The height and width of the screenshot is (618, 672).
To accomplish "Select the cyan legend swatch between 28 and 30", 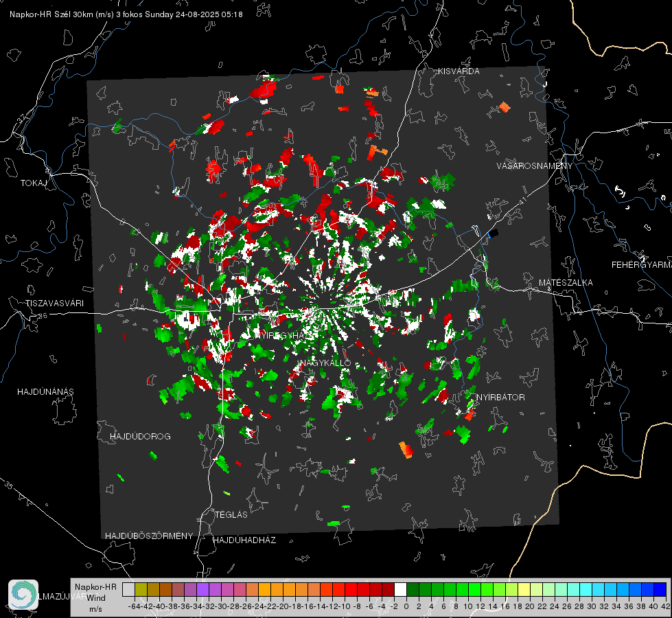I will (586, 589).
